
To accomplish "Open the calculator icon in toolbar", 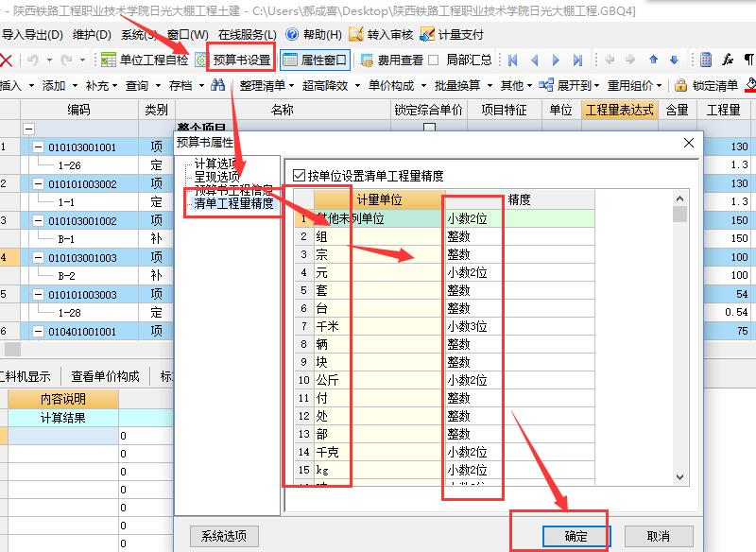I will click(706, 60).
